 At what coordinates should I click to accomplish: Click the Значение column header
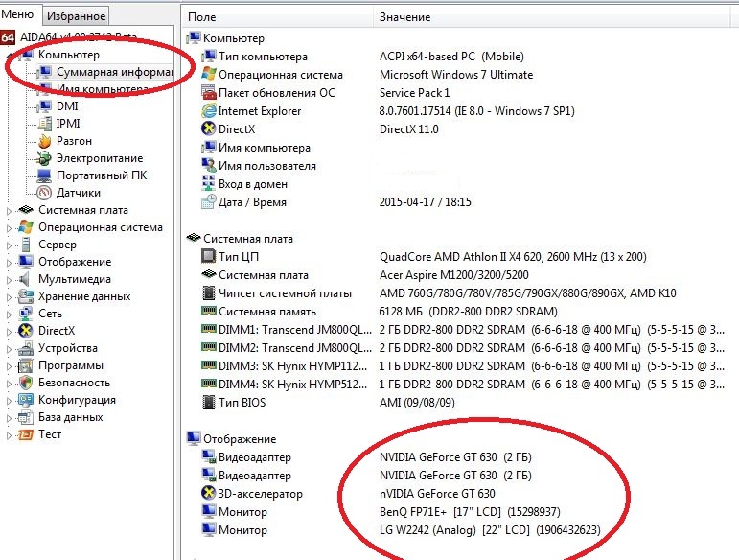[551, 17]
